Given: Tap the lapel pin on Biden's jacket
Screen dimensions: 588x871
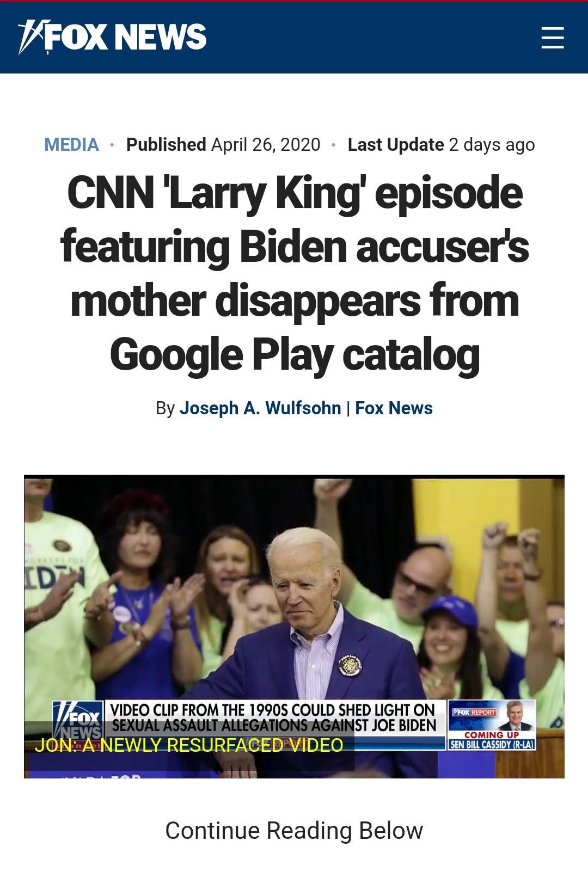Looking at the screenshot, I should coord(350,665).
